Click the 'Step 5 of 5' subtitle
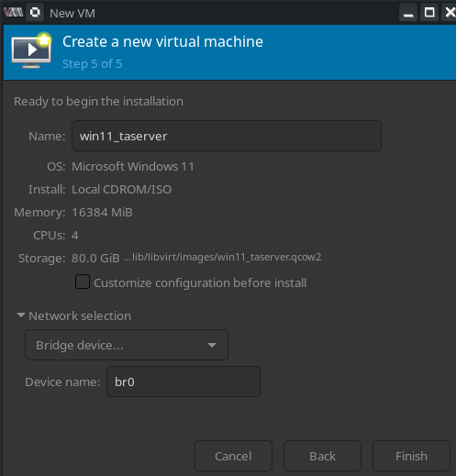The width and height of the screenshot is (456, 476). pyautogui.click(x=93, y=64)
